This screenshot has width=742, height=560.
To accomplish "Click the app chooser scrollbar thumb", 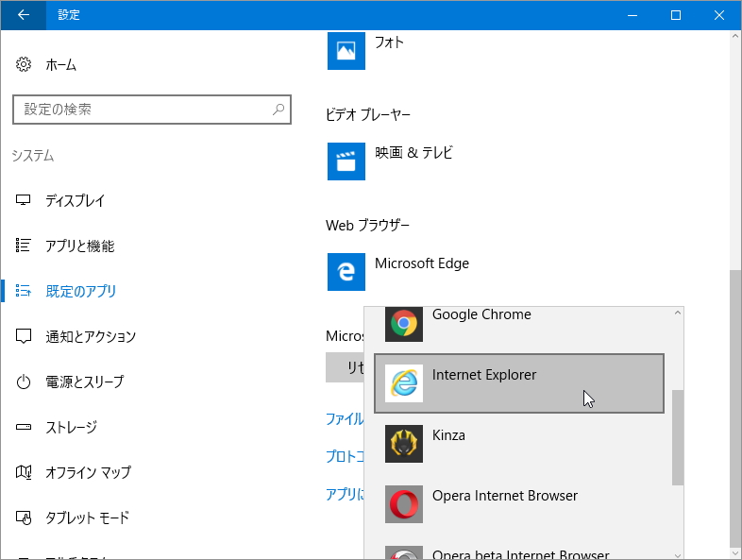I will 678,438.
